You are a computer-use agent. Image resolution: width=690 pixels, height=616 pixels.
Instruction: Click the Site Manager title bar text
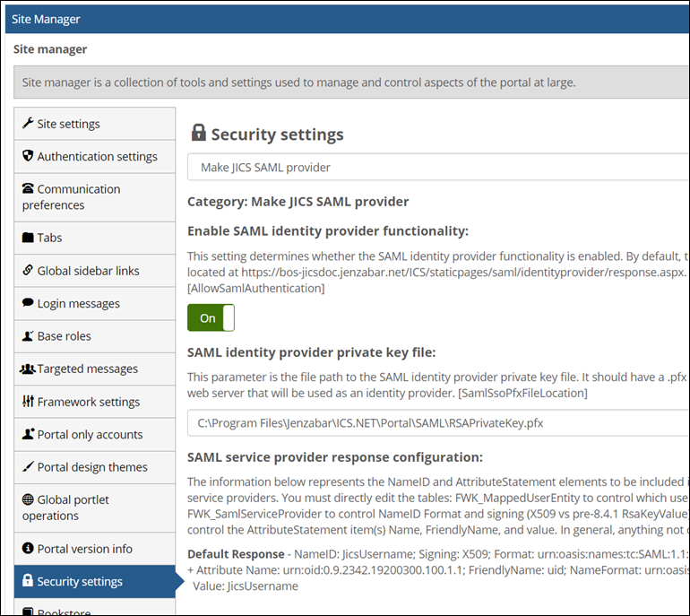[x=46, y=19]
